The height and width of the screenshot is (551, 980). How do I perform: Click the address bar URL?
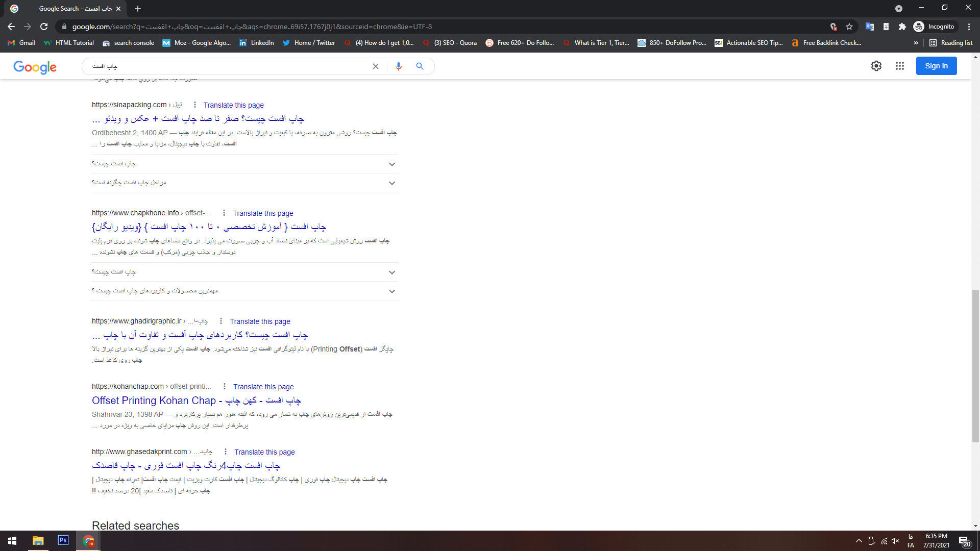252,27
